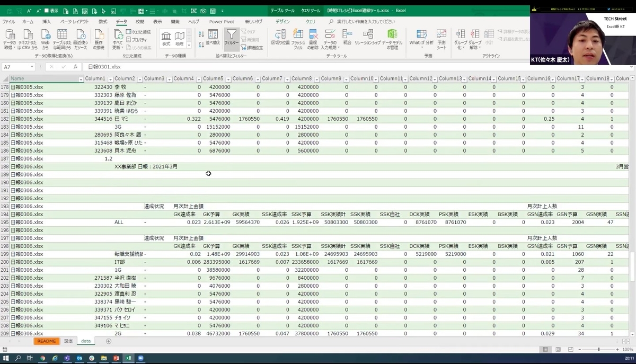Open the ファイル tab
636x364 pixels.
9,22
